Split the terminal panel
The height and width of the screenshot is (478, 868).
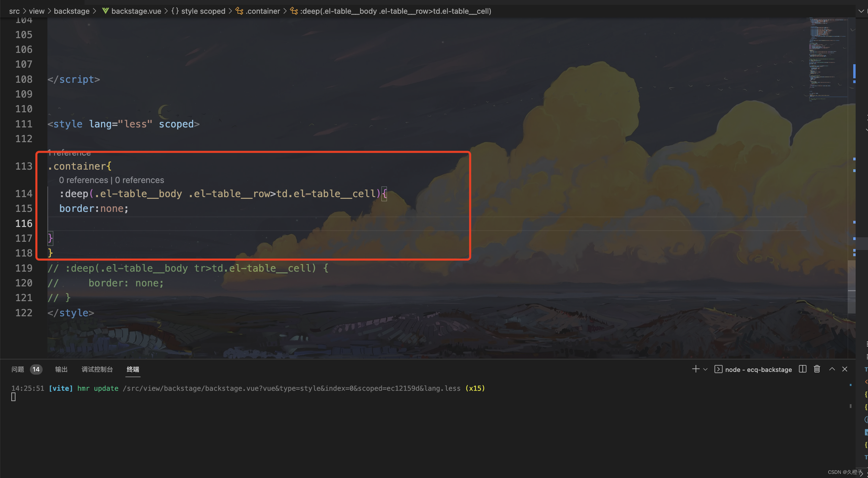point(802,369)
